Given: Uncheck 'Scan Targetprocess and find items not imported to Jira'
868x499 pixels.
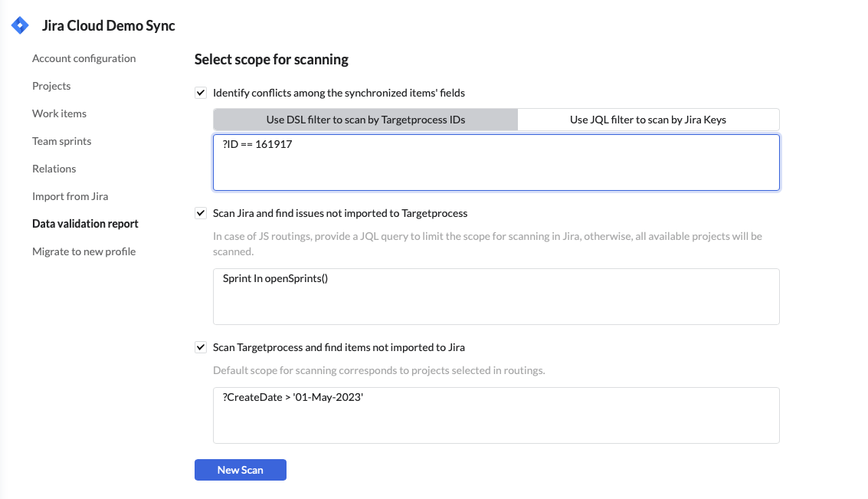Looking at the screenshot, I should click(201, 347).
